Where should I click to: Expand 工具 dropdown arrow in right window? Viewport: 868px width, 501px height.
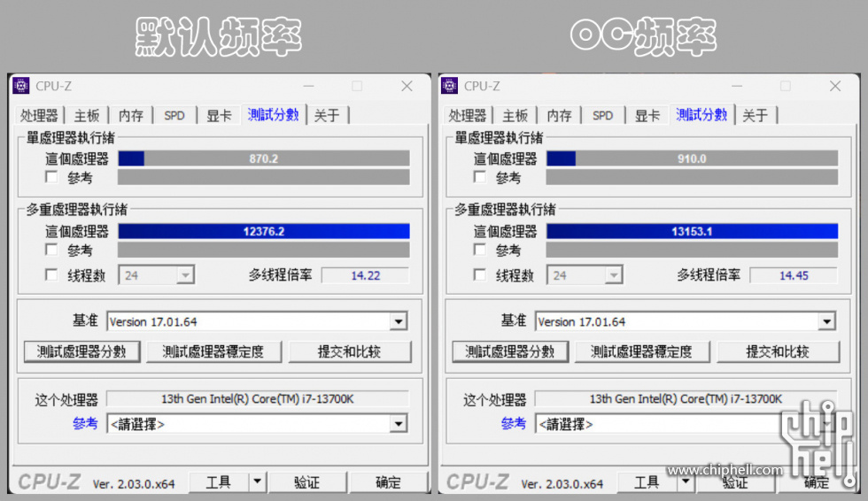[686, 482]
